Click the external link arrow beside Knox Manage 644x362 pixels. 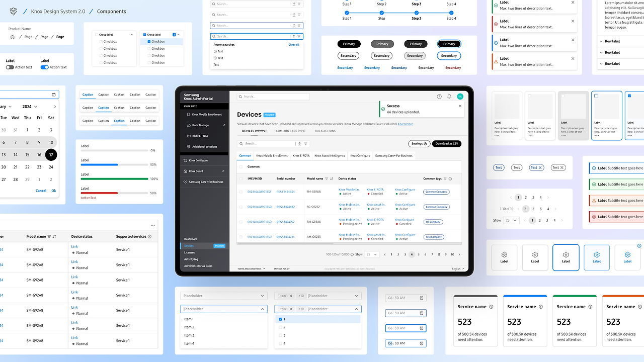coord(224,125)
